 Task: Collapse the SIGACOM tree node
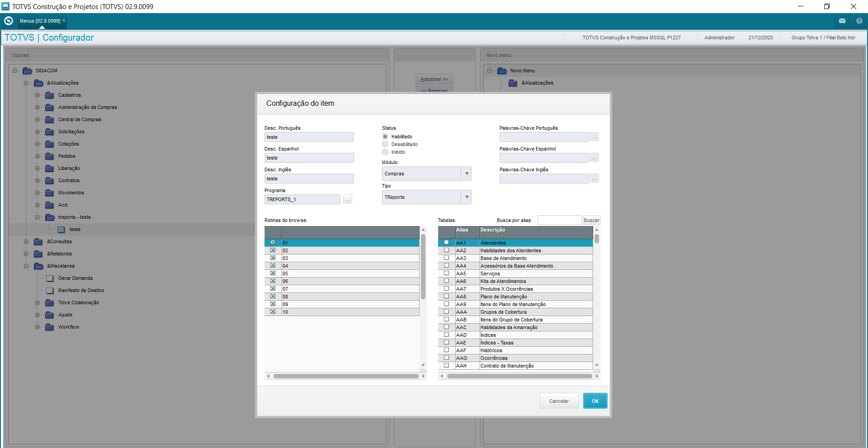coord(14,71)
